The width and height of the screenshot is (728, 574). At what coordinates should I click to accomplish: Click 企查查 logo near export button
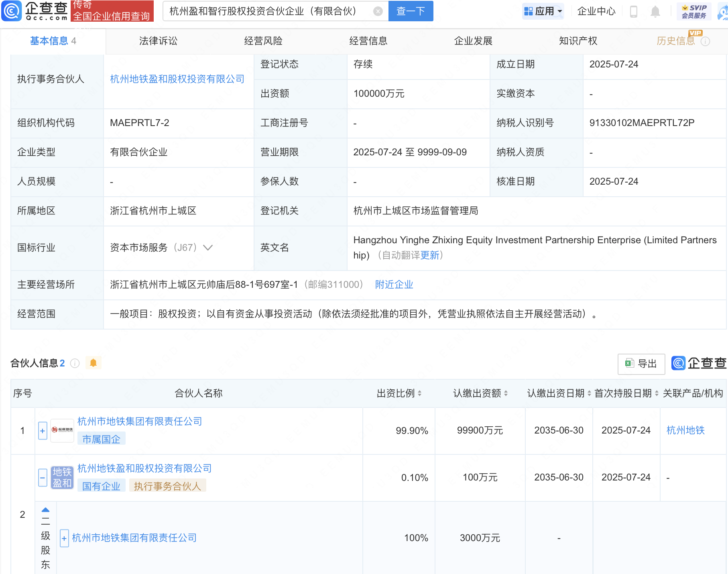[699, 363]
